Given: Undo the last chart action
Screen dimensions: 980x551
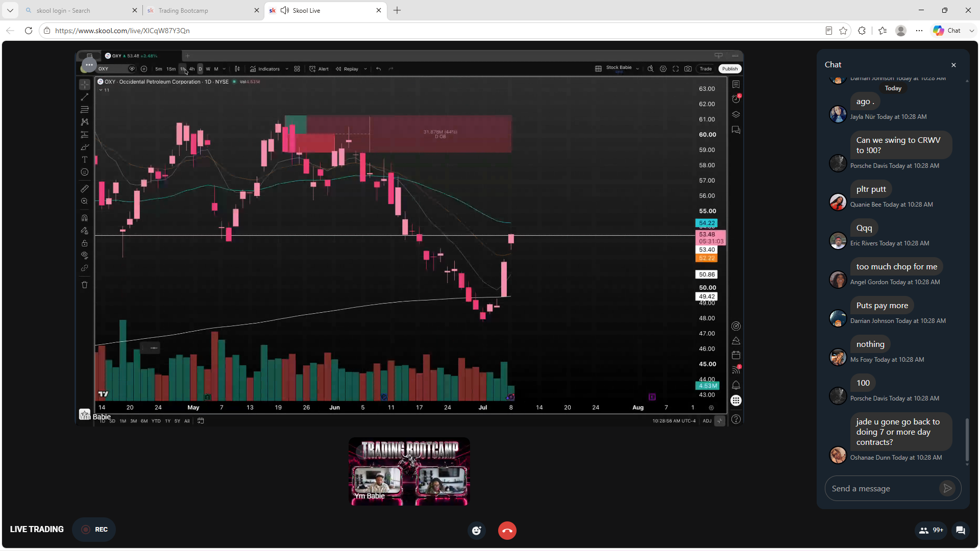Looking at the screenshot, I should click(x=378, y=69).
